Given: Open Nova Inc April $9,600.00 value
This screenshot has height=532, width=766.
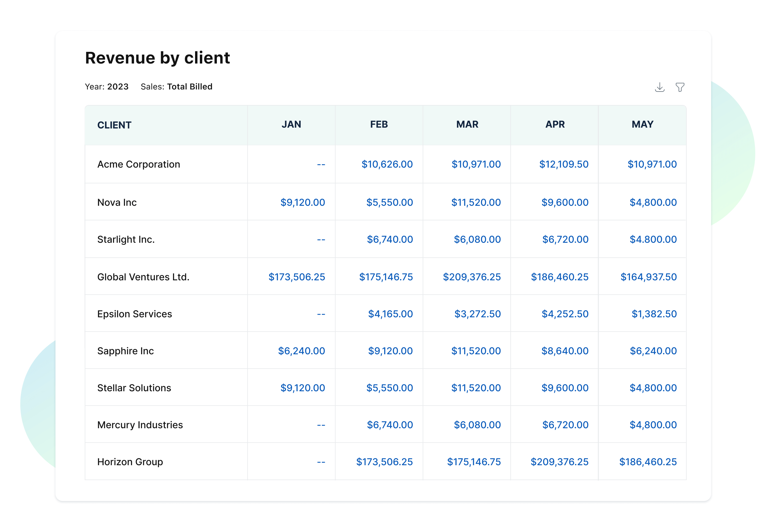Looking at the screenshot, I should coord(565,202).
